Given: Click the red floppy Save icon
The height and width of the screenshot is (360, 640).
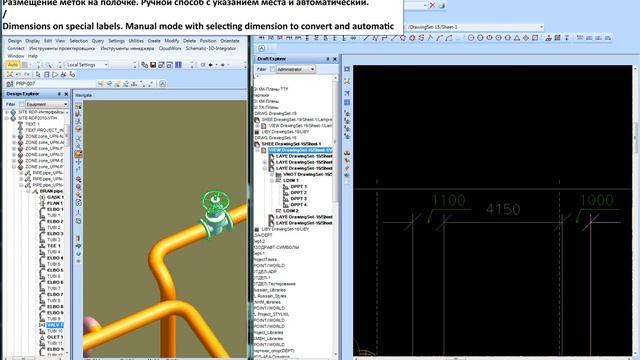Looking at the screenshot, I should [153, 65].
